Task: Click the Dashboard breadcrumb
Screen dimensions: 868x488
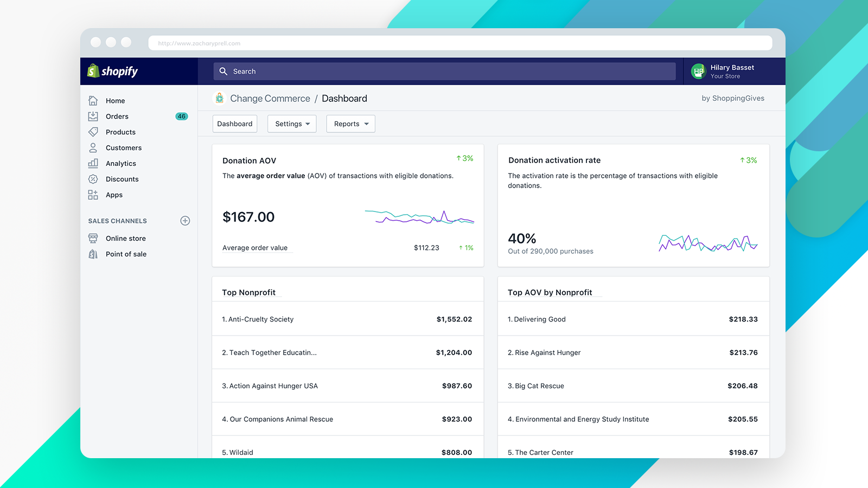Action: 344,98
